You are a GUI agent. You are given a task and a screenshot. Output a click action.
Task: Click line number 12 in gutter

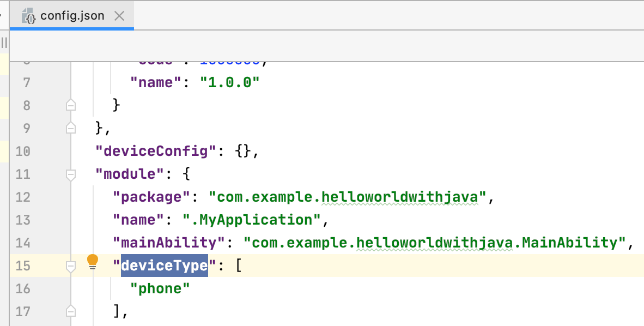(23, 197)
